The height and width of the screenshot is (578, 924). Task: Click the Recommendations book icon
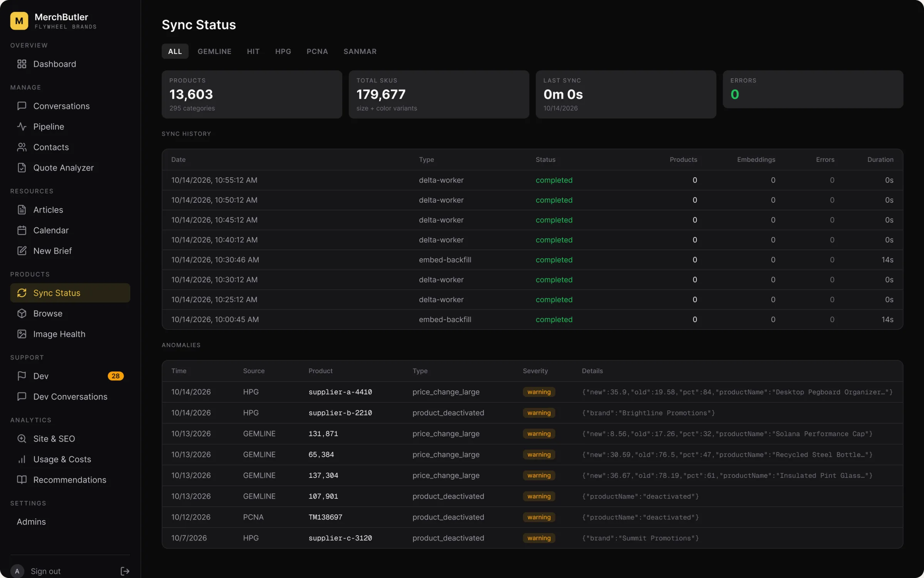tap(22, 480)
